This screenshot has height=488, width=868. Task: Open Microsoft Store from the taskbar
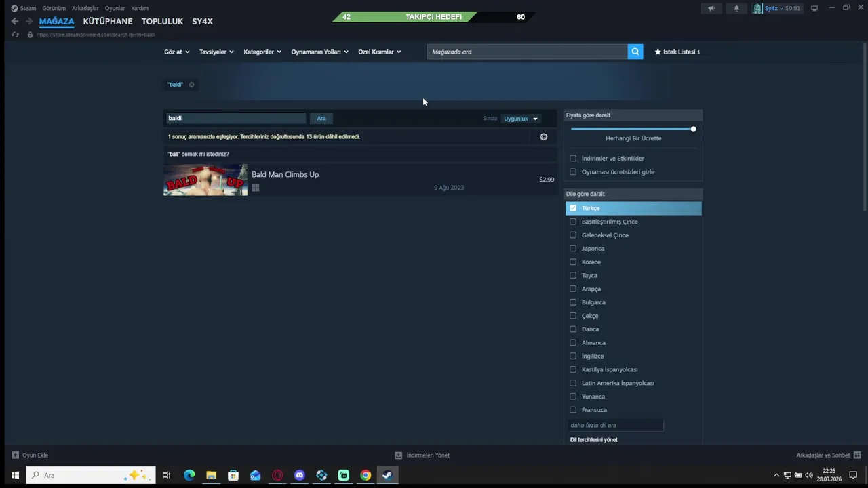[233, 475]
